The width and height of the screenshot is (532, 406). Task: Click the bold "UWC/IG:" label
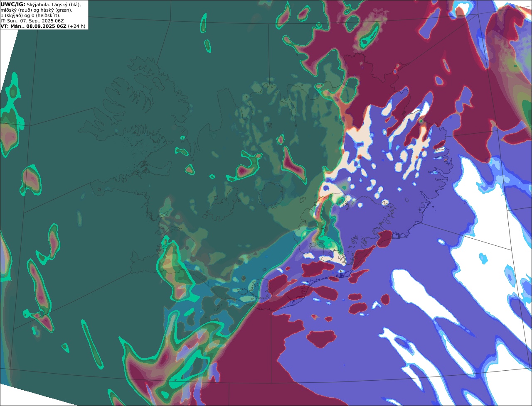[13, 4]
